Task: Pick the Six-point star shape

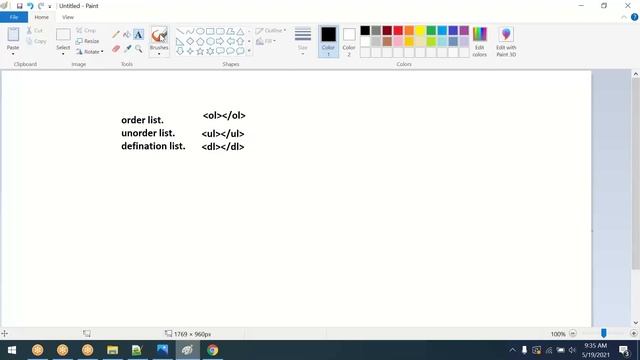Action: pyautogui.click(x=210, y=51)
